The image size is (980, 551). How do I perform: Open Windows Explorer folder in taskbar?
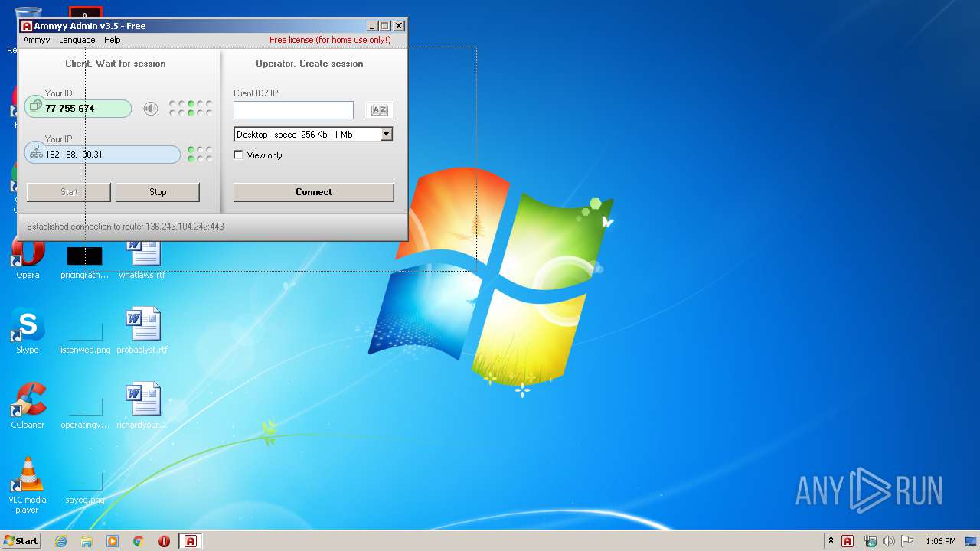click(x=87, y=541)
